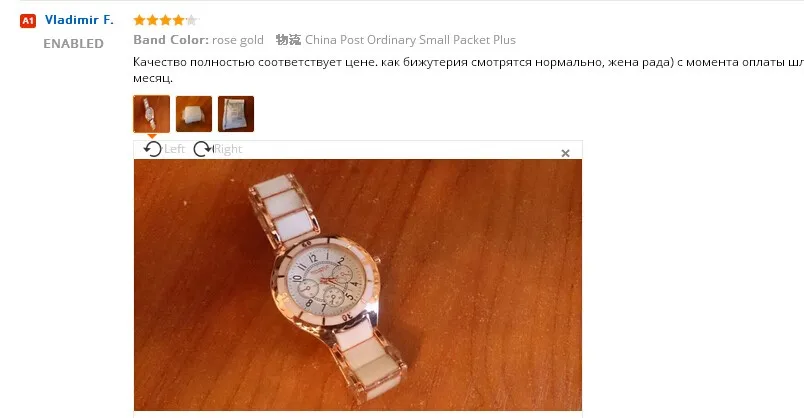Click the Right rotate text label

[228, 149]
